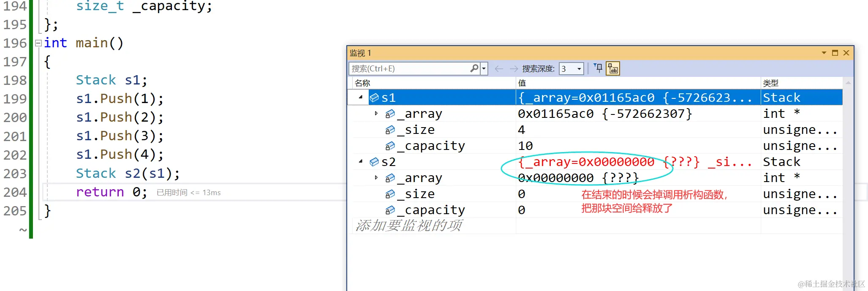Toggle the filter pin icon in Watch toolbar

598,68
